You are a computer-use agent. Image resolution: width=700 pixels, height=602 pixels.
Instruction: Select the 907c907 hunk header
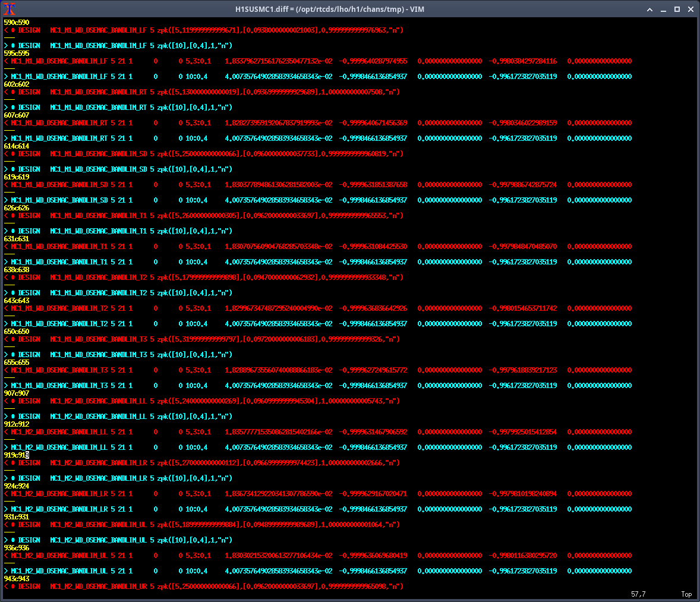point(17,393)
